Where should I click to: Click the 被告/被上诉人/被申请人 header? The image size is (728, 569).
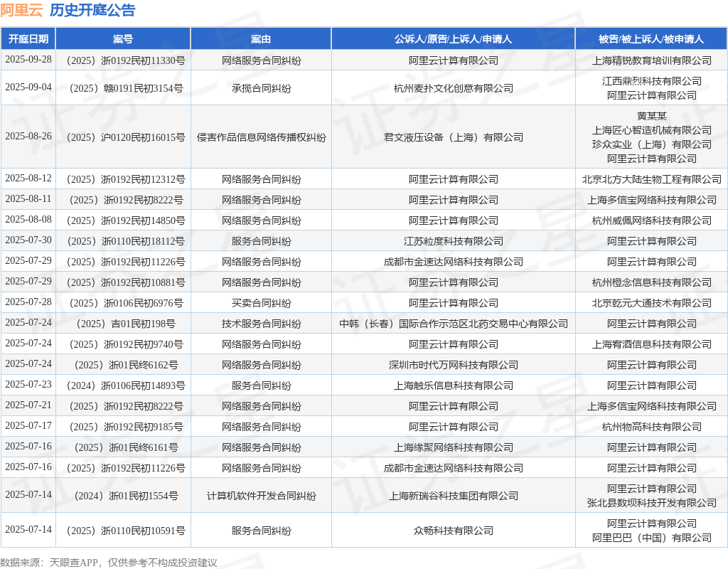pyautogui.click(x=651, y=39)
